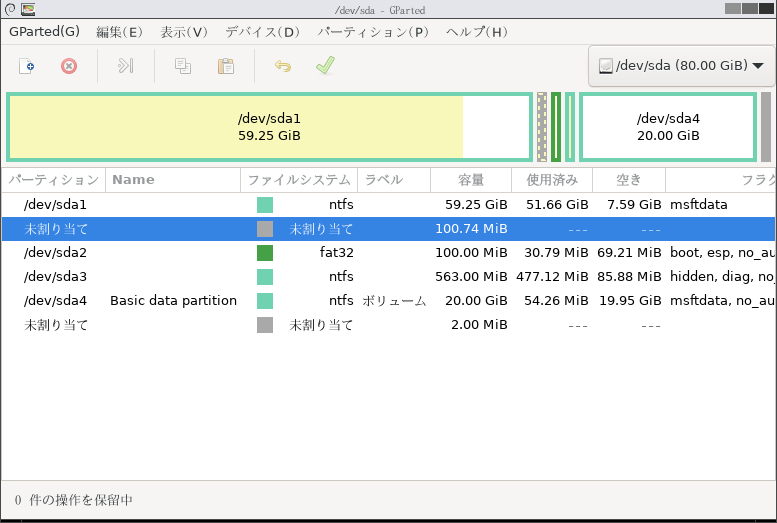Click the ラベル column header

click(394, 180)
